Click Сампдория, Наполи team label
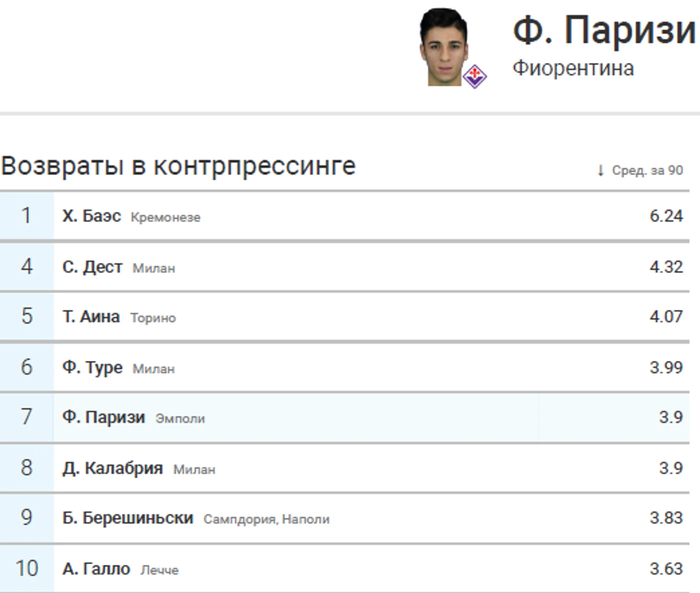 pos(266,520)
